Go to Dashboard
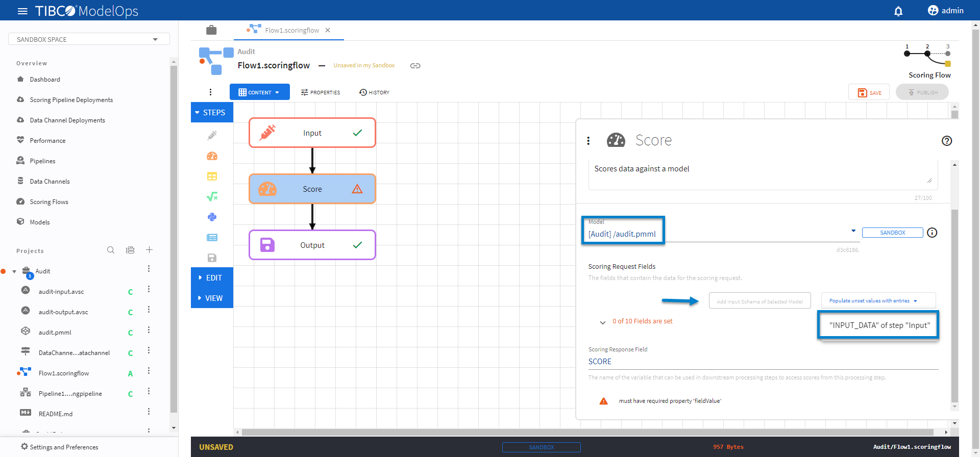980x457 pixels. 45,80
